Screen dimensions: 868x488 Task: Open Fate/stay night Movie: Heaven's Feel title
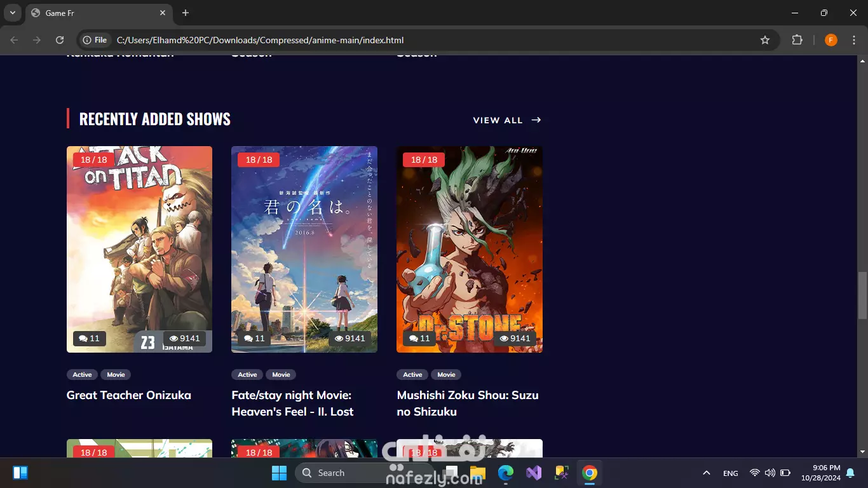[292, 403]
